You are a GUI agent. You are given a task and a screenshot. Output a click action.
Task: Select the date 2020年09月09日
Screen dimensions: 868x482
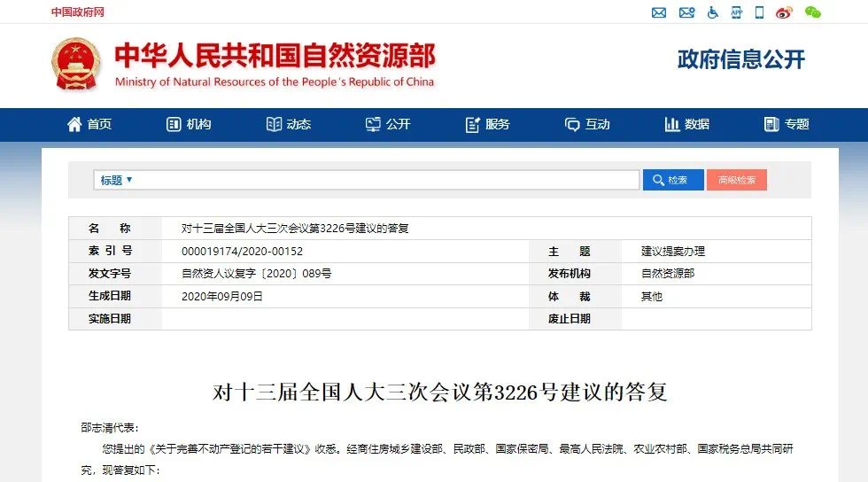(222, 297)
